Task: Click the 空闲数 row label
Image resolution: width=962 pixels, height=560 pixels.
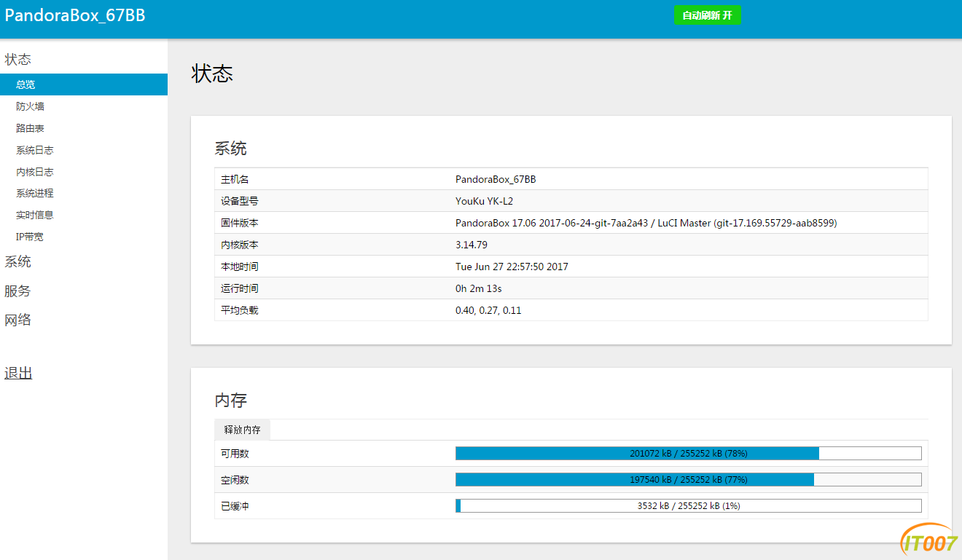Action: (x=235, y=480)
